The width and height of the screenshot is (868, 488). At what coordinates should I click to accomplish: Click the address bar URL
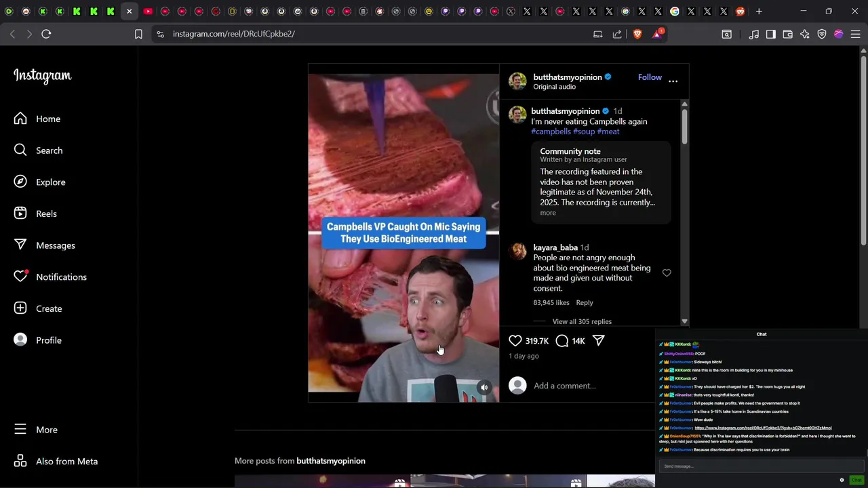point(234,34)
